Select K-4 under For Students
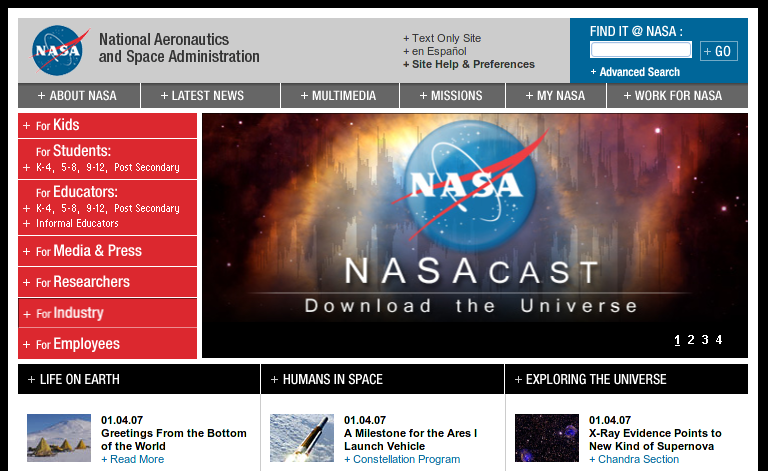Screen dimensions: 768x471 [x=44, y=167]
